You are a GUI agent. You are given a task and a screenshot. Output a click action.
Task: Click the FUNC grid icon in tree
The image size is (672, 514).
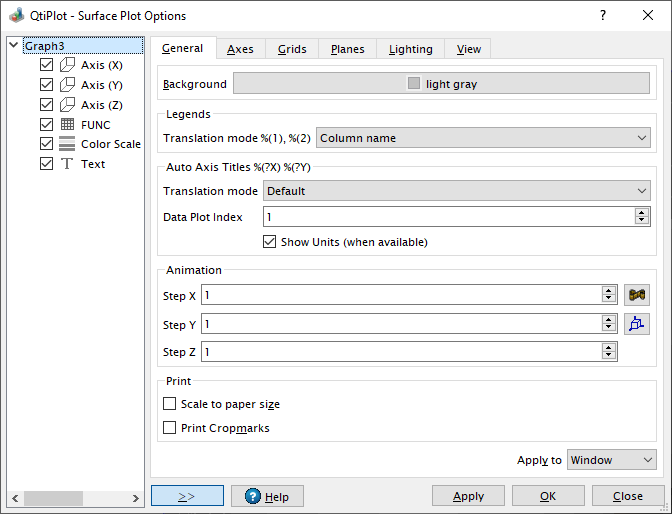(67, 124)
